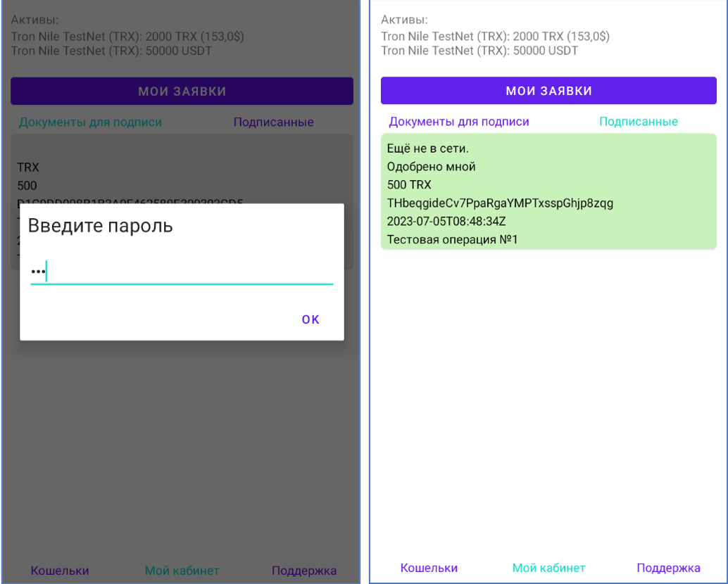
Task: Click the 50000 USDT asset line on right screen
Action: tap(479, 51)
